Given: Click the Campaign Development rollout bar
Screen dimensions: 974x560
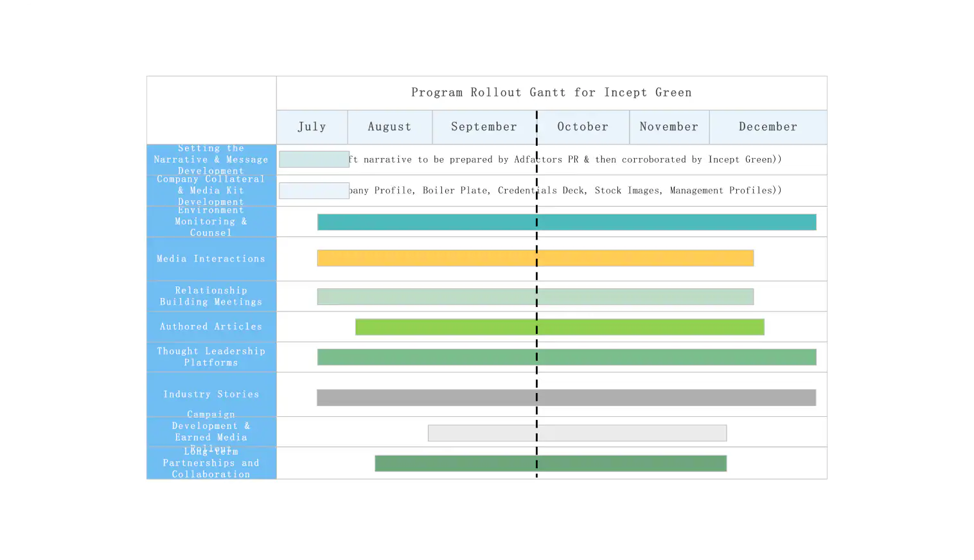Looking at the screenshot, I should pos(576,433).
